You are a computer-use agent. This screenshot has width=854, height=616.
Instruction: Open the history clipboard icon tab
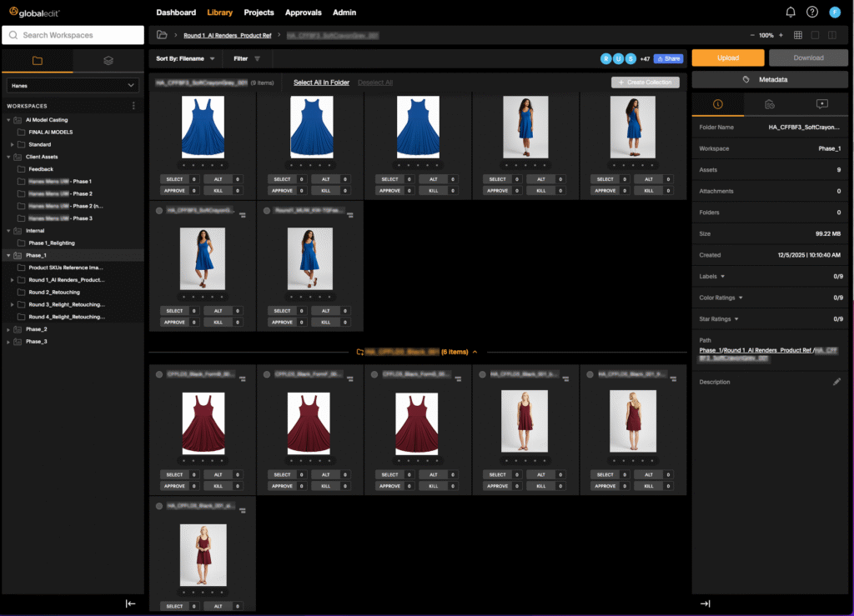770,104
